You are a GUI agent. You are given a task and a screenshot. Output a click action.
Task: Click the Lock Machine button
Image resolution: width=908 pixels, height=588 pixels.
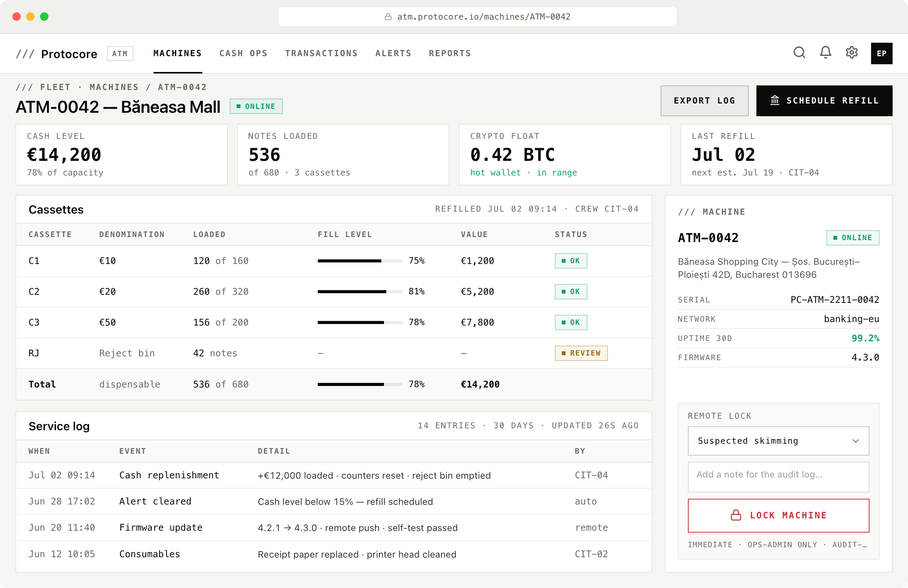[x=778, y=516]
